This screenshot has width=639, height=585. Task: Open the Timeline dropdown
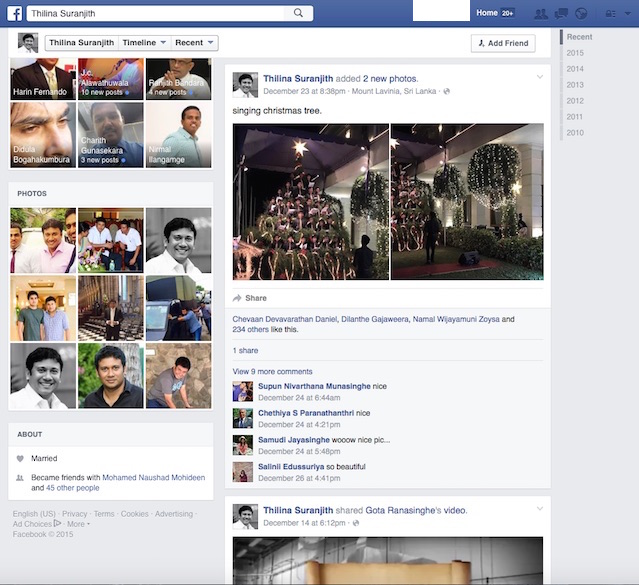click(144, 43)
